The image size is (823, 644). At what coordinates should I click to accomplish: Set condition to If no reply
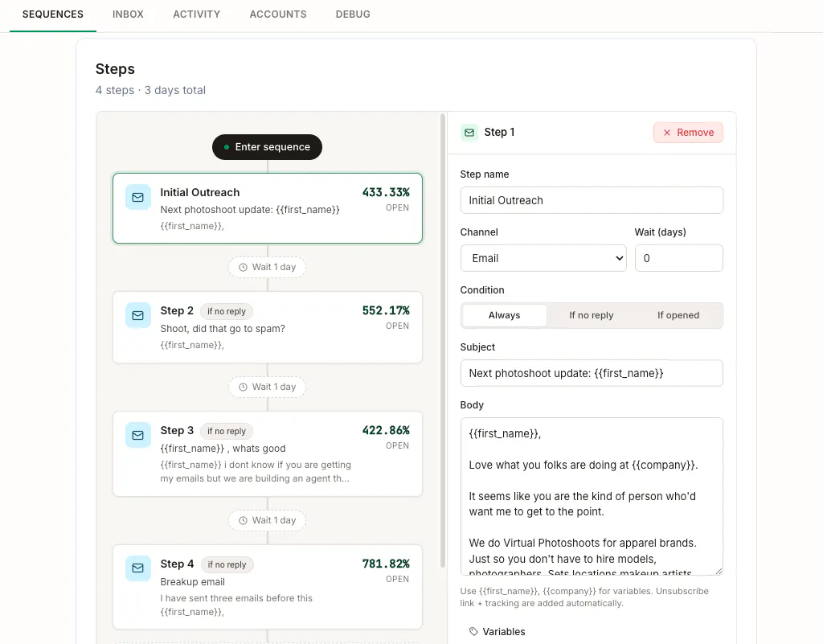[591, 315]
